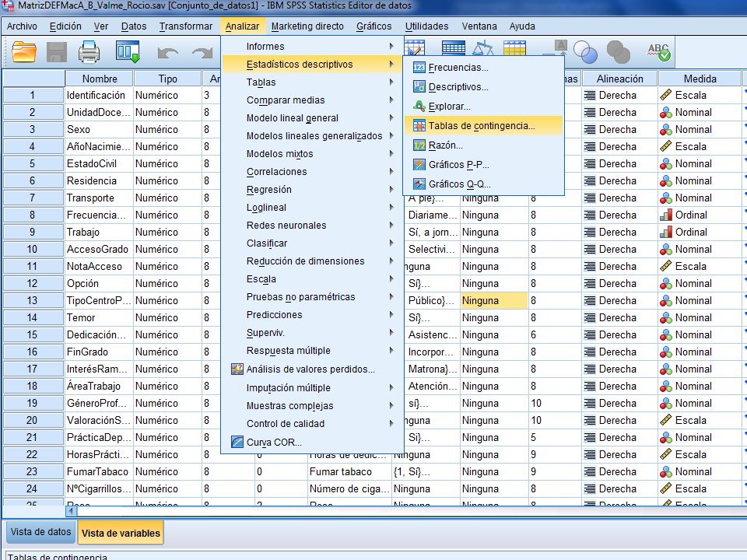
Task: Choose Redes neuronales from the Analizar menu
Action: tap(311, 226)
